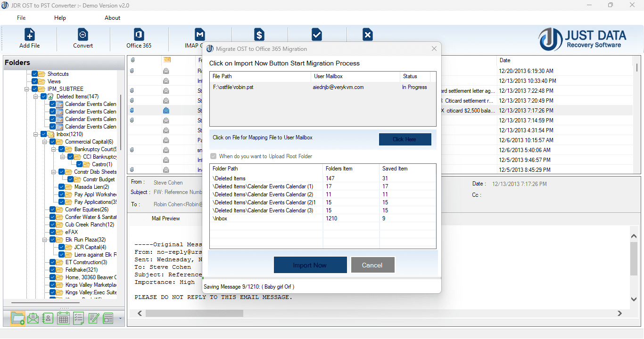Uncheck the Views folder checkbox
Viewport: 644px width, 339px height.
click(34, 81)
